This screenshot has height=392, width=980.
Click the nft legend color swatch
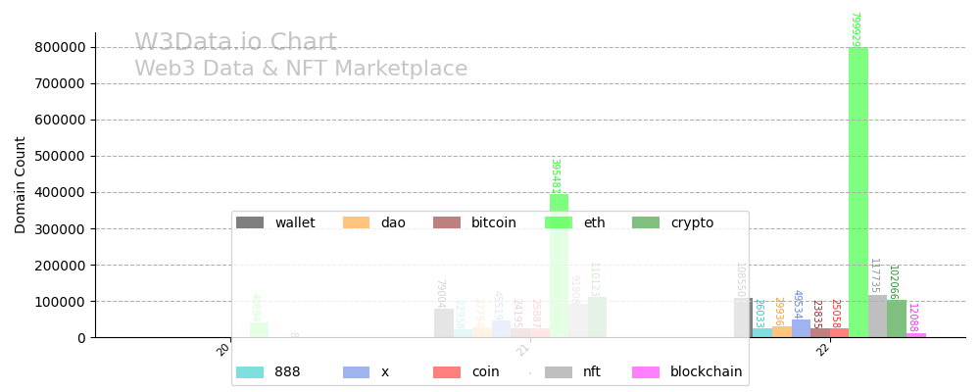click(559, 372)
